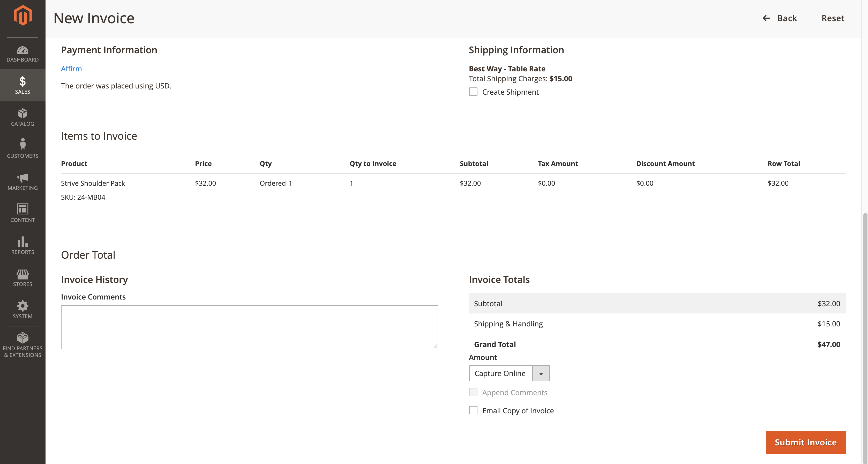
Task: Click the Discount Amount column header
Action: tap(665, 164)
